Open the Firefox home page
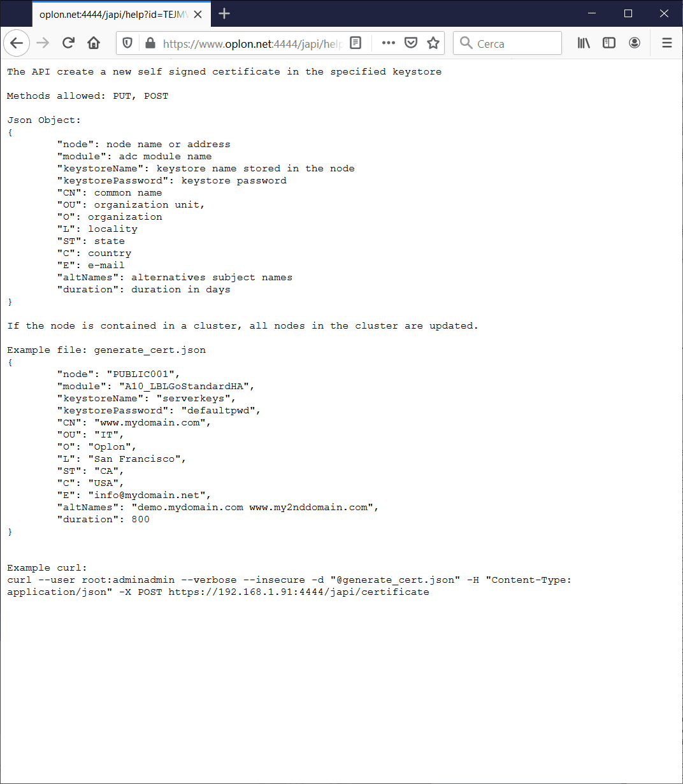 point(94,43)
